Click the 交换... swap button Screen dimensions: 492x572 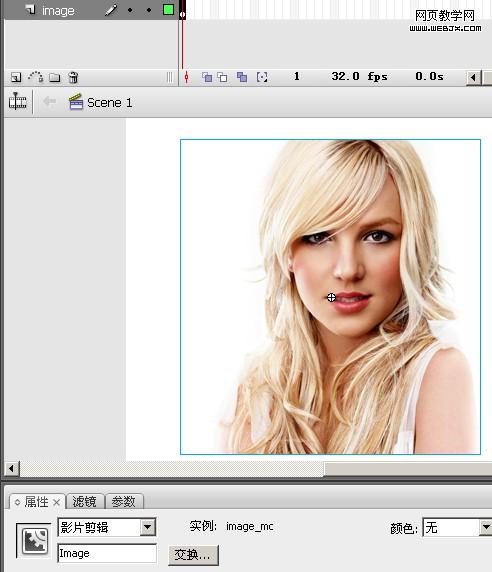[x=193, y=555]
